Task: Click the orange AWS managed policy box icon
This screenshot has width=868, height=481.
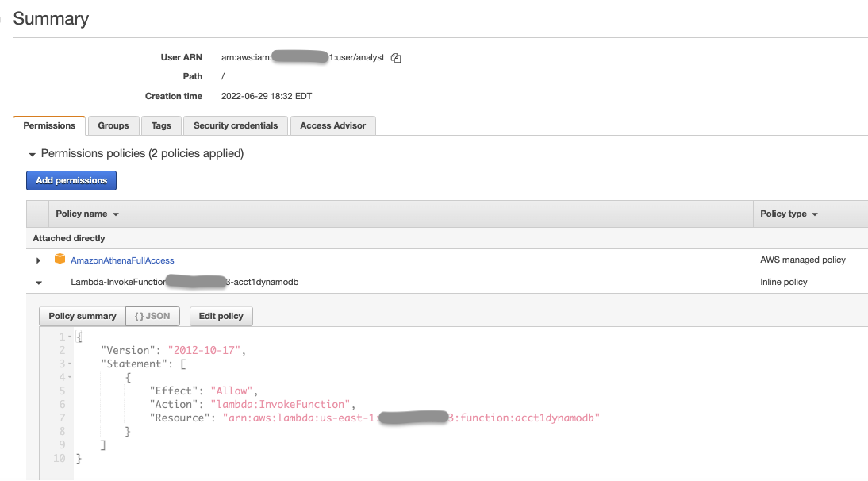Action: (60, 259)
